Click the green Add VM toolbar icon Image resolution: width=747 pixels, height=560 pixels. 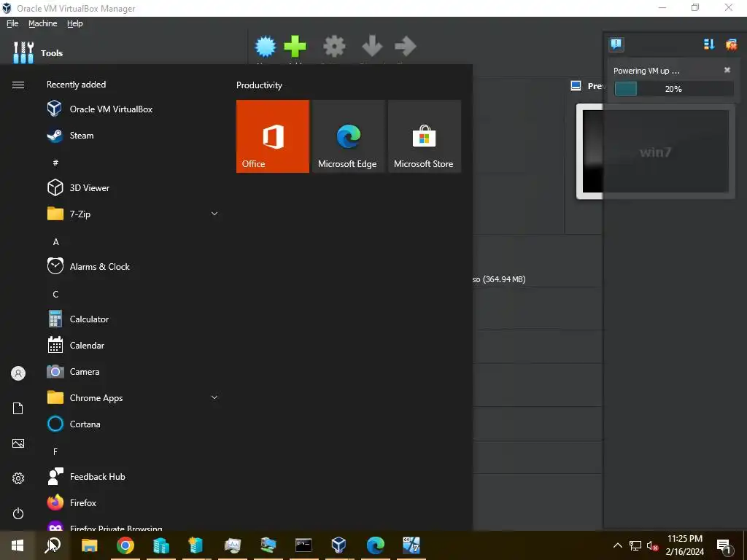pyautogui.click(x=295, y=47)
